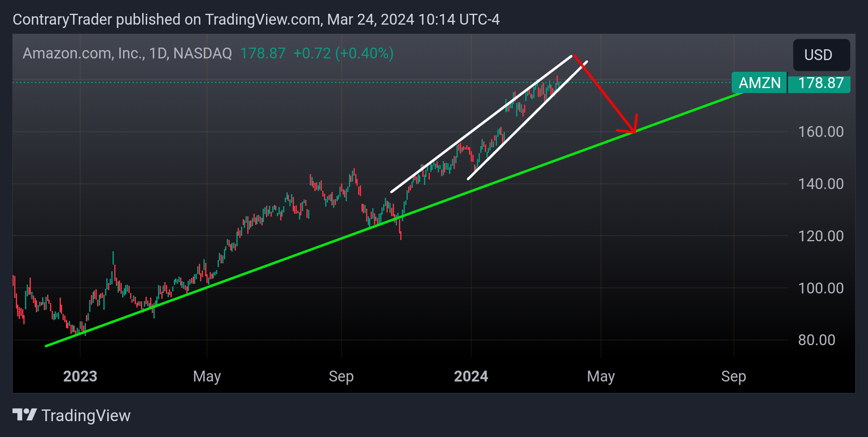Screen dimensions: 868x437
Task: Click the Sep label after 2024
Action: [734, 377]
